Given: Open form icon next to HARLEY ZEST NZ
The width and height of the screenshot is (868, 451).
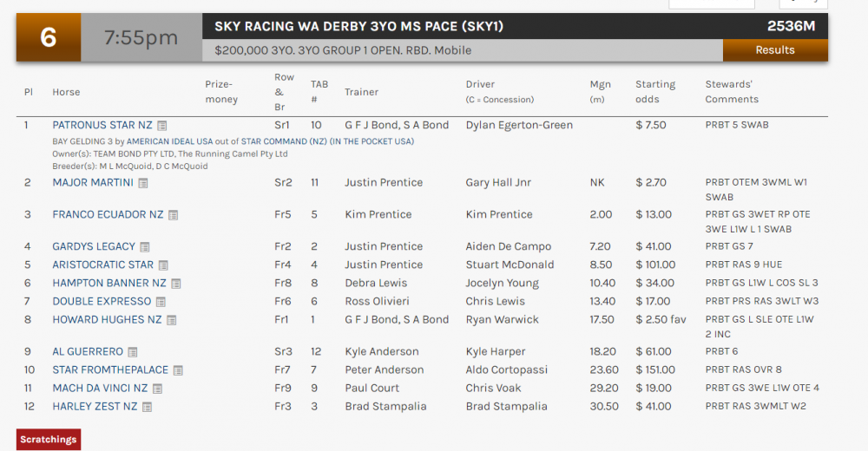Looking at the screenshot, I should pos(148,407).
